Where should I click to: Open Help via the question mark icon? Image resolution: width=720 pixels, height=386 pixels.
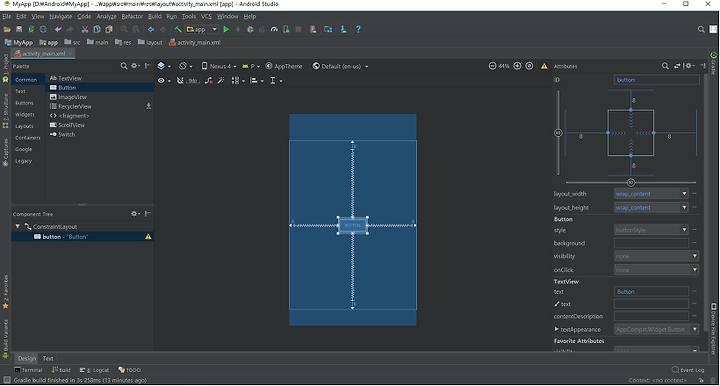(x=358, y=29)
